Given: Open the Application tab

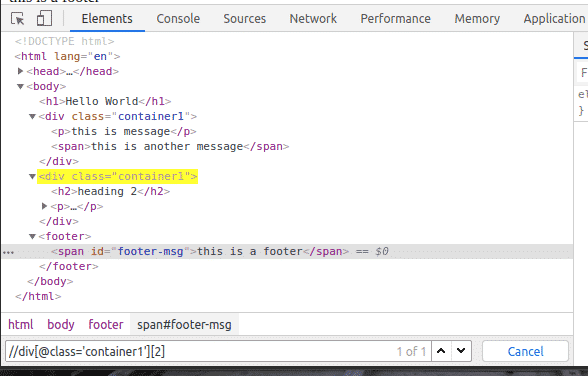Looking at the screenshot, I should (554, 19).
